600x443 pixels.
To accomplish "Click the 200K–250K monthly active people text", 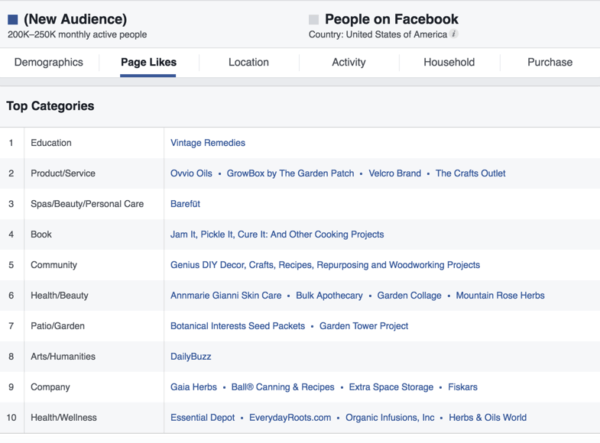I will coord(77,34).
